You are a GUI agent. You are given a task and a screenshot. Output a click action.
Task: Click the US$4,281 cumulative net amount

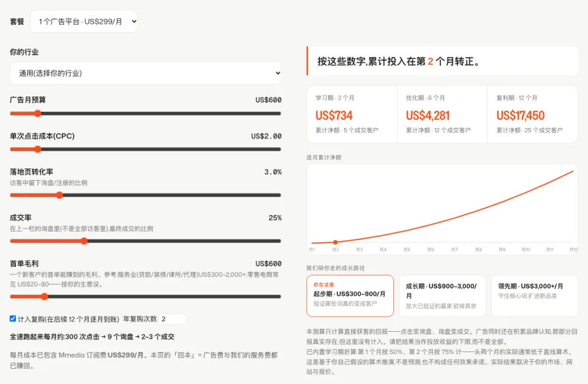pos(428,116)
